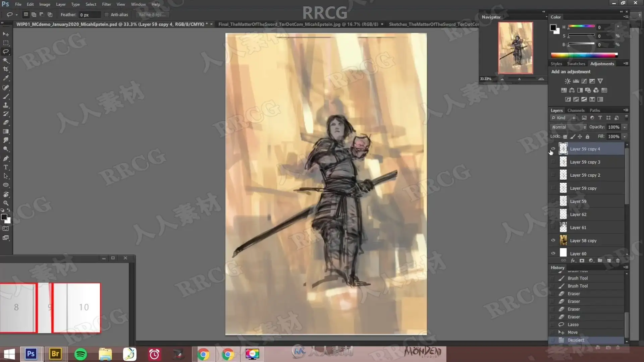Enable the Anti-alias checkbox
The width and height of the screenshot is (644, 362).
pyautogui.click(x=107, y=15)
